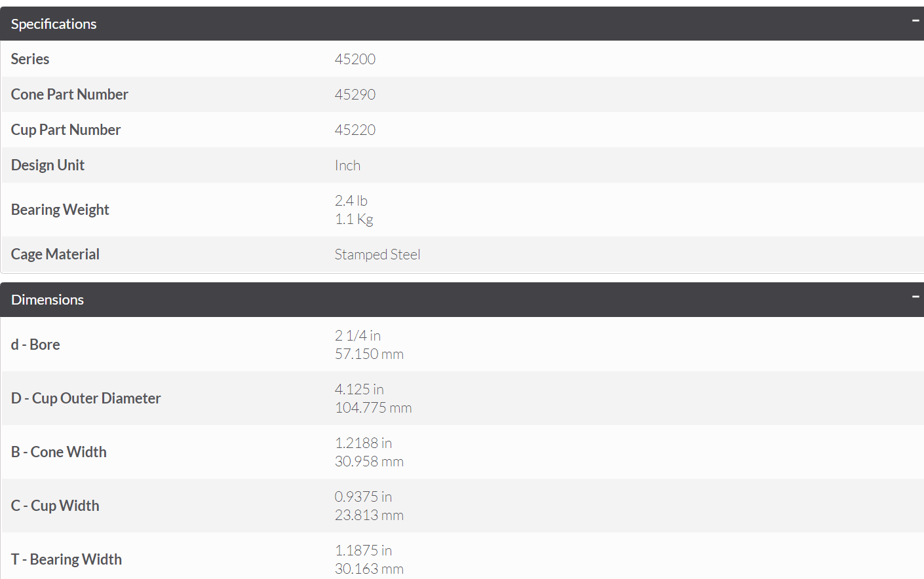Click the Bearing Weight row label
The image size is (924, 579).
click(60, 210)
